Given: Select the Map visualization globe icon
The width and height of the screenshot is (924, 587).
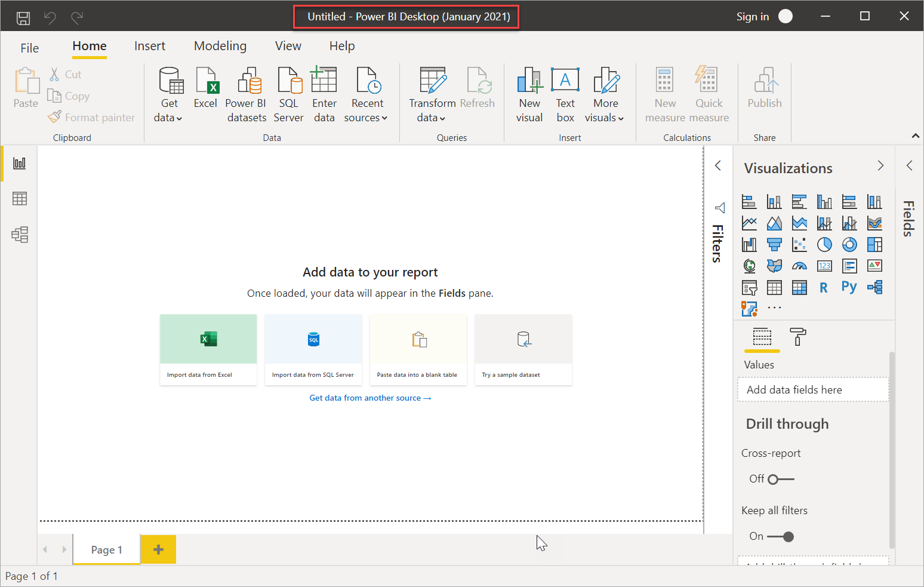Looking at the screenshot, I should click(x=749, y=266).
